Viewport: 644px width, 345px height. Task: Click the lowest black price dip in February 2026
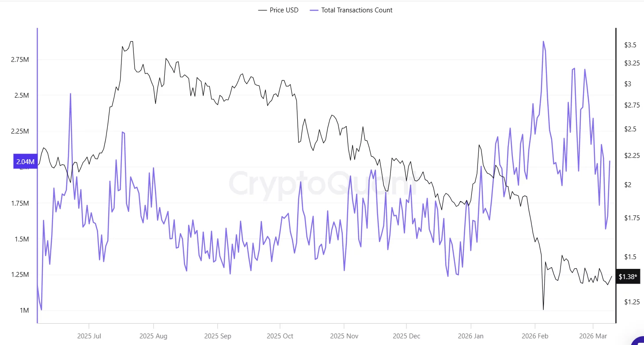click(543, 309)
